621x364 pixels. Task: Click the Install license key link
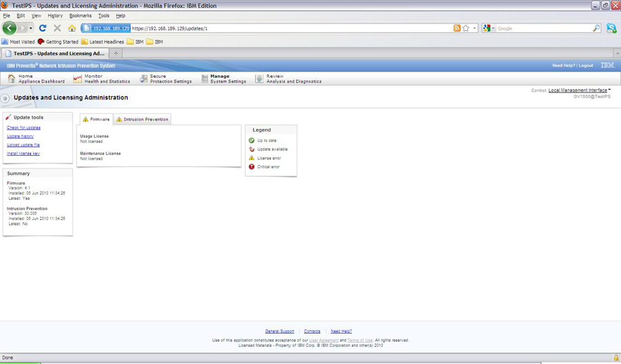[23, 154]
